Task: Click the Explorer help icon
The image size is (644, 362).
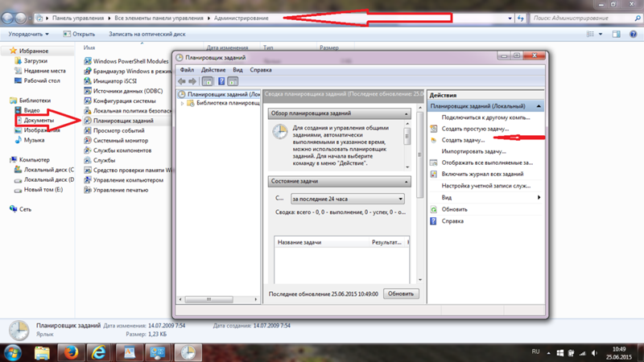Action: coord(633,34)
